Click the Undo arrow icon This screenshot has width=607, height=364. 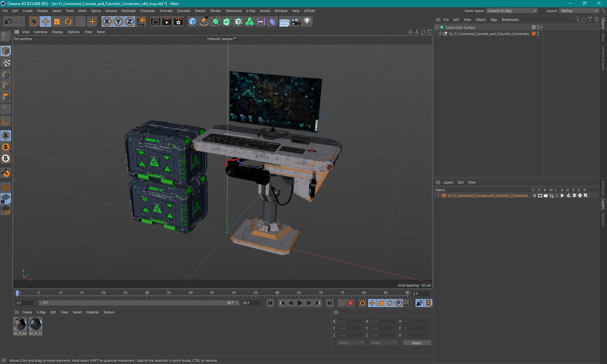[9, 21]
